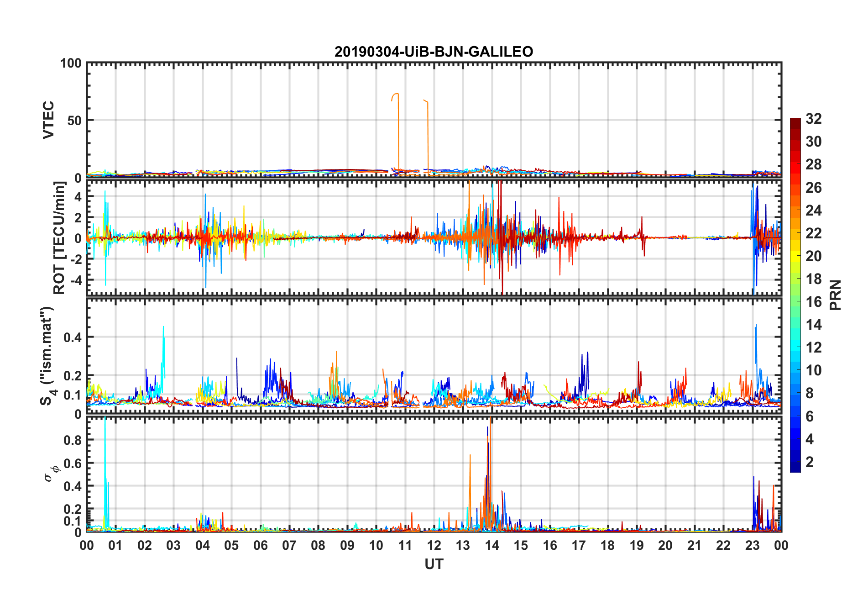Click the PRN color scale bar
The width and height of the screenshot is (868, 590).
pyautogui.click(x=795, y=295)
